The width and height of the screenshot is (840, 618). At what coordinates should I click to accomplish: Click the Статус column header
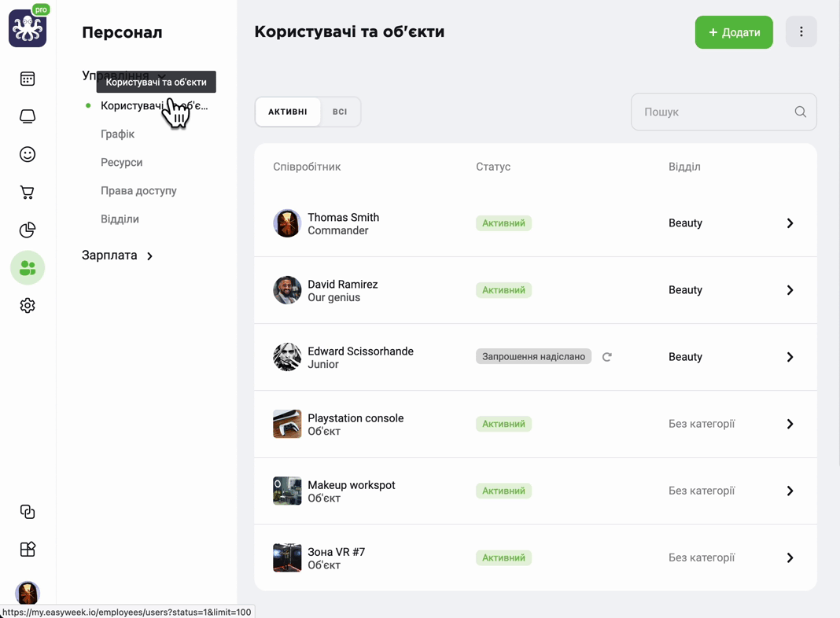pos(493,167)
